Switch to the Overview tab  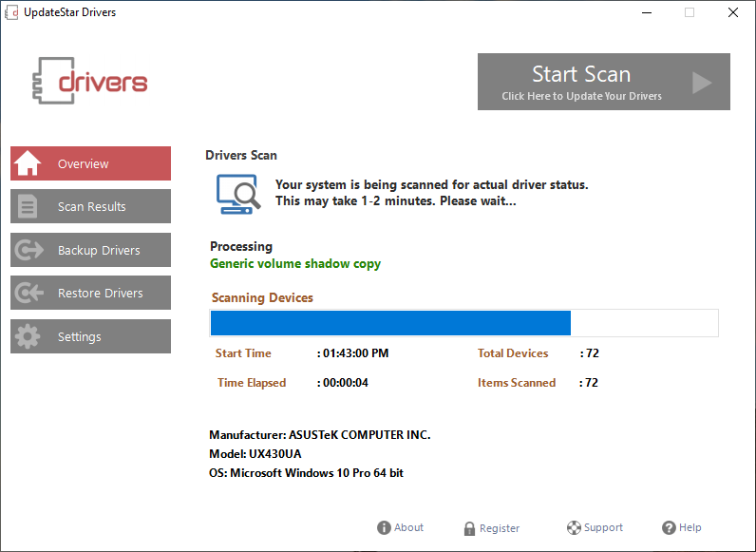(x=91, y=163)
